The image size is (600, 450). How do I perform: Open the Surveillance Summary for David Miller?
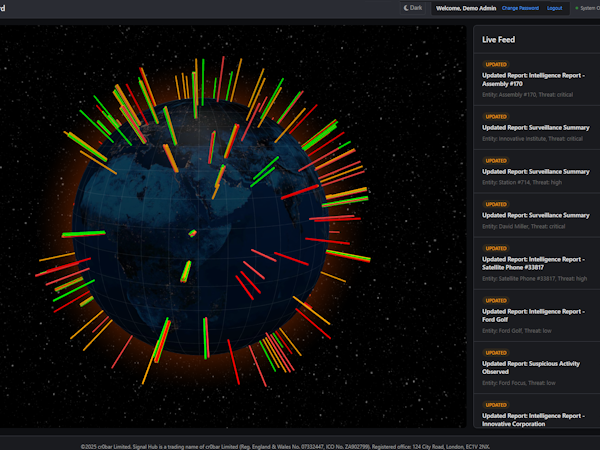click(x=536, y=215)
